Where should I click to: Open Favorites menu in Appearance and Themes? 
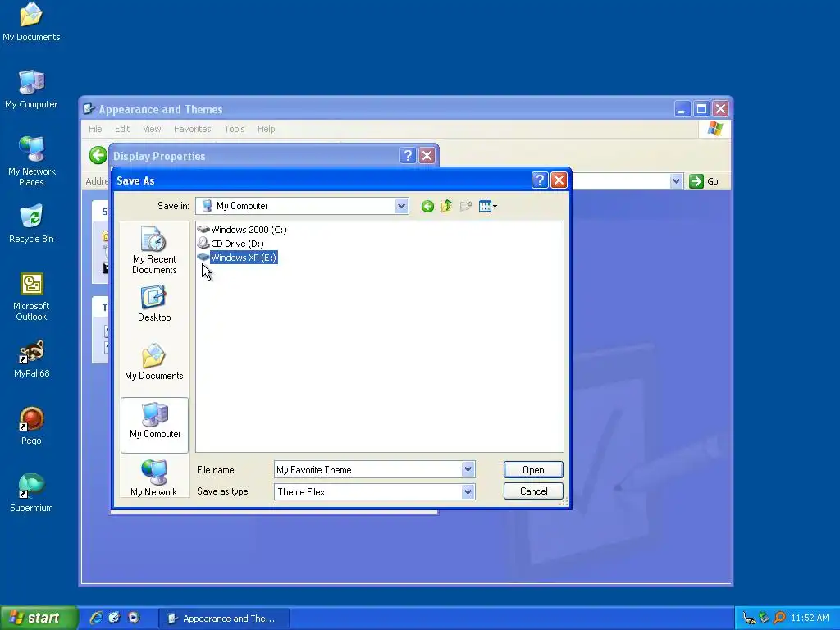192,129
